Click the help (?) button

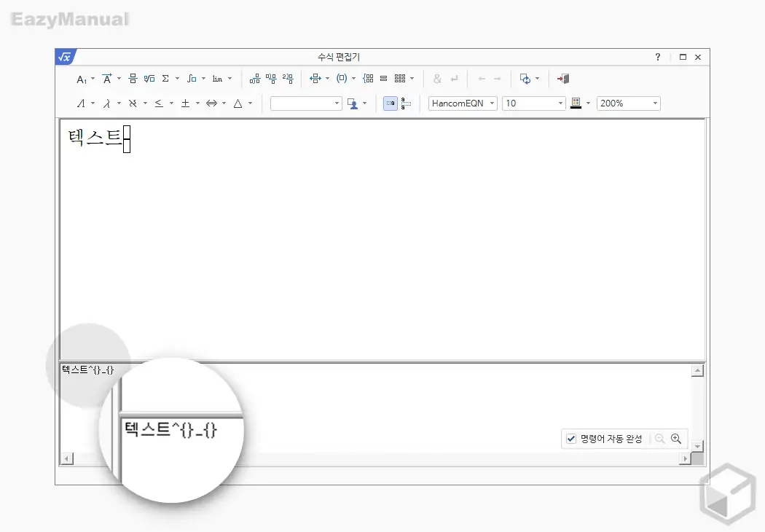click(x=656, y=57)
